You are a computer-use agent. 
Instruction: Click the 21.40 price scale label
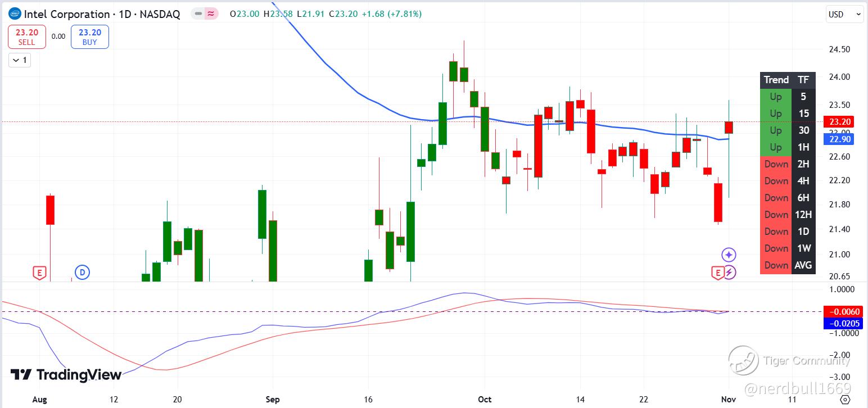[x=840, y=229]
